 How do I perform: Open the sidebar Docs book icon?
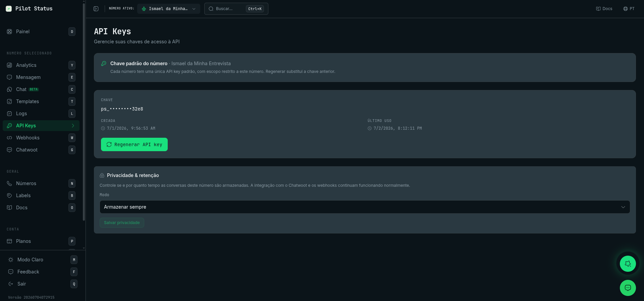9,208
